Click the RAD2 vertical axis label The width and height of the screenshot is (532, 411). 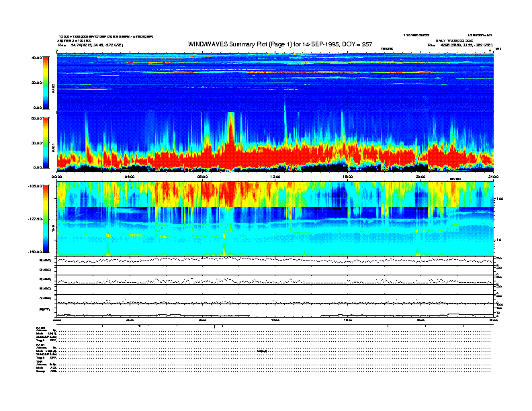pyautogui.click(x=53, y=88)
